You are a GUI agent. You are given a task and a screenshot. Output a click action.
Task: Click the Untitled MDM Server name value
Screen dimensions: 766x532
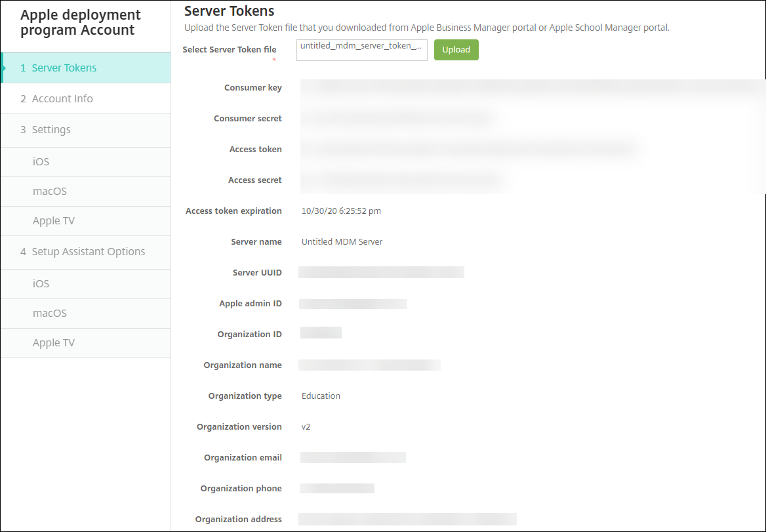(x=342, y=242)
